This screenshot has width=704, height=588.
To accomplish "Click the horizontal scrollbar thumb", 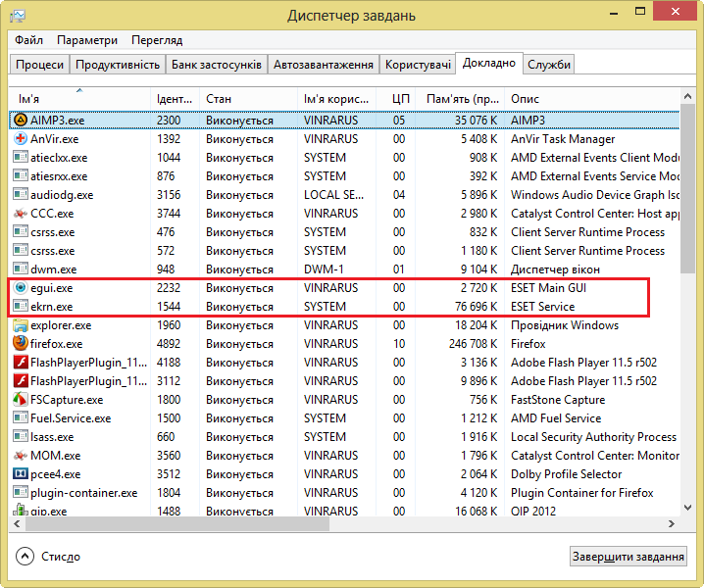I will (x=177, y=524).
